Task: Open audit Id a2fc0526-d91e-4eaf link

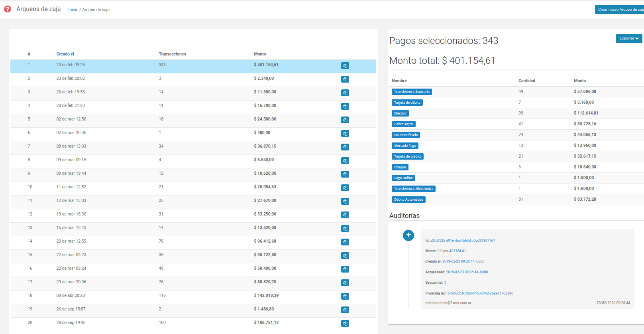Action: coord(463,241)
